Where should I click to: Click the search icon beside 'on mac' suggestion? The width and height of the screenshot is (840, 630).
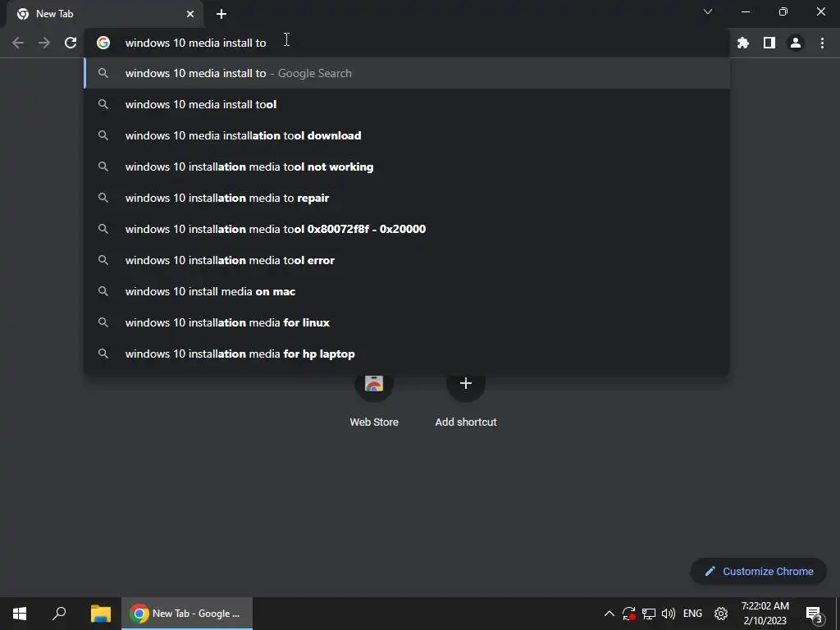[x=103, y=291]
